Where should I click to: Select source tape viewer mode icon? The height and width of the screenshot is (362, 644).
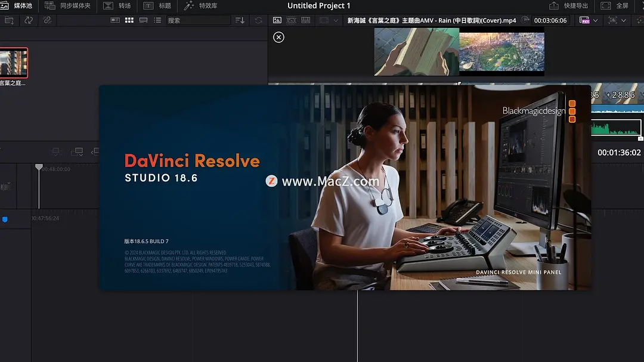291,20
